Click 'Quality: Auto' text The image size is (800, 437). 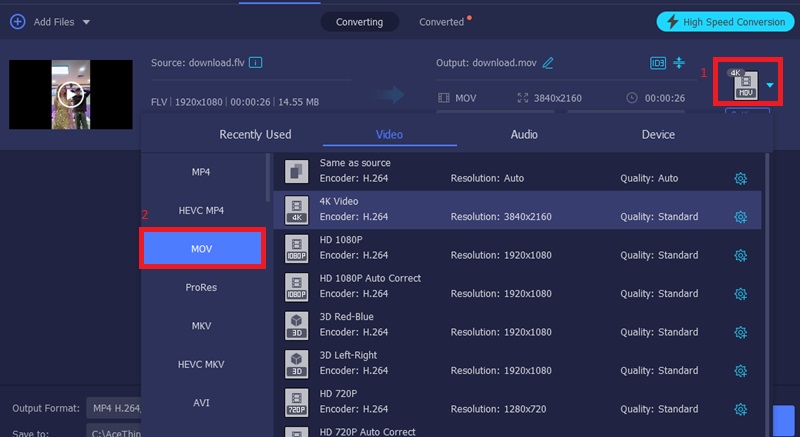pos(649,178)
